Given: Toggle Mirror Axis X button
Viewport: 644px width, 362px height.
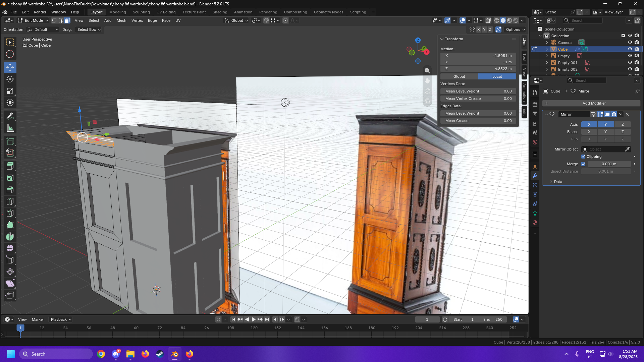Looking at the screenshot, I should tap(589, 124).
